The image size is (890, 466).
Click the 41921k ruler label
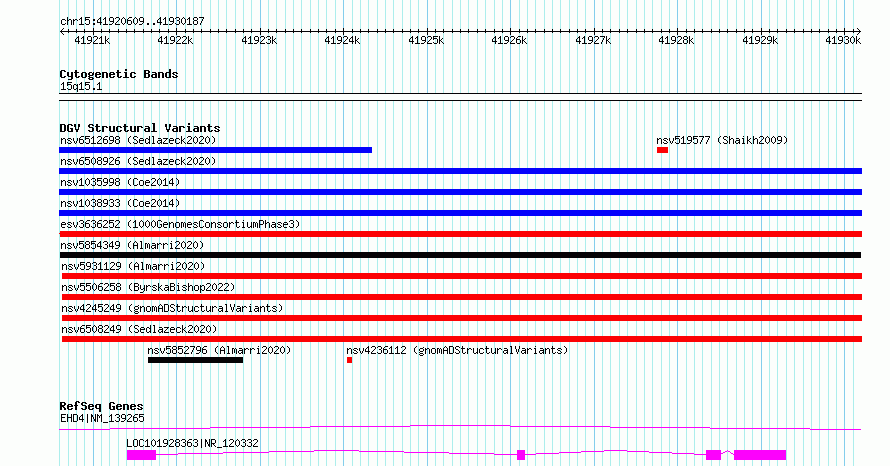pyautogui.click(x=92, y=40)
